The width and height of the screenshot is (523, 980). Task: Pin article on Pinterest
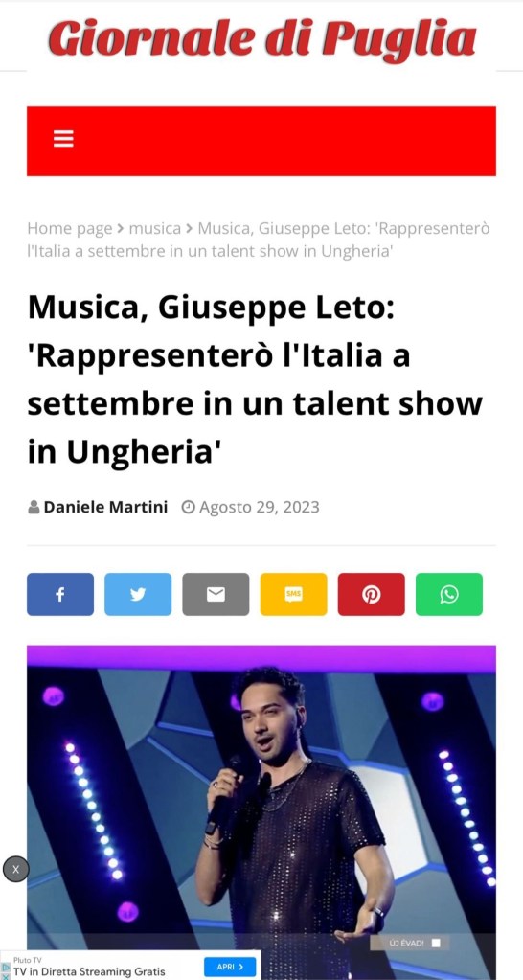click(371, 594)
